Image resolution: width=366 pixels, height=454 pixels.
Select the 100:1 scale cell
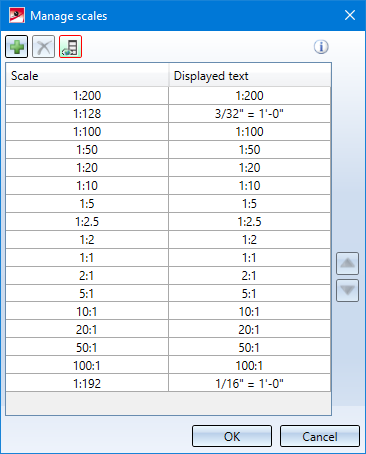87,365
